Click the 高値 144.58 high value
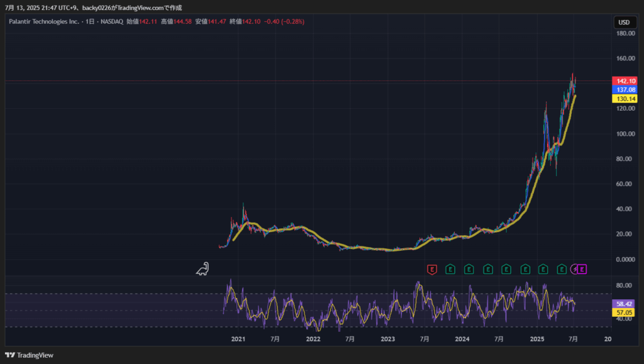Viewport: 644px width, 364px height. 176,21
